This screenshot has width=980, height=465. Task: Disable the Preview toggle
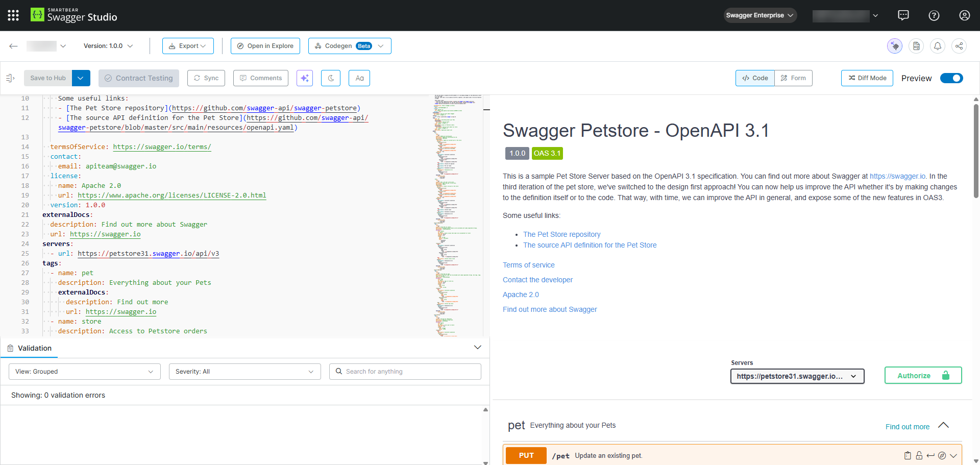click(951, 78)
